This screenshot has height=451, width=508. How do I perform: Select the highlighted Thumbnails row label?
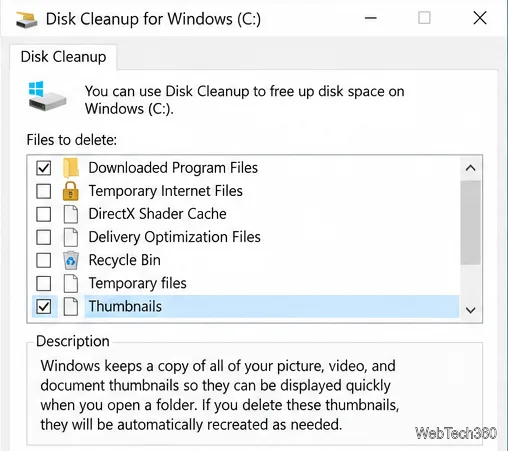pyautogui.click(x=125, y=306)
